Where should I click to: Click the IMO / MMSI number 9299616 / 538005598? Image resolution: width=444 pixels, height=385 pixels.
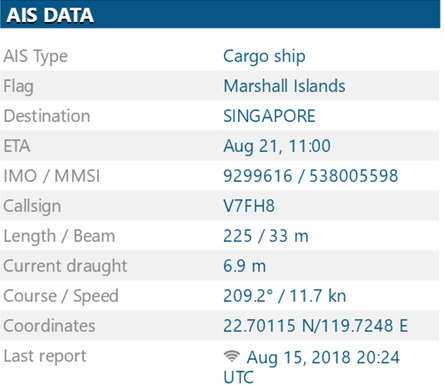311,176
